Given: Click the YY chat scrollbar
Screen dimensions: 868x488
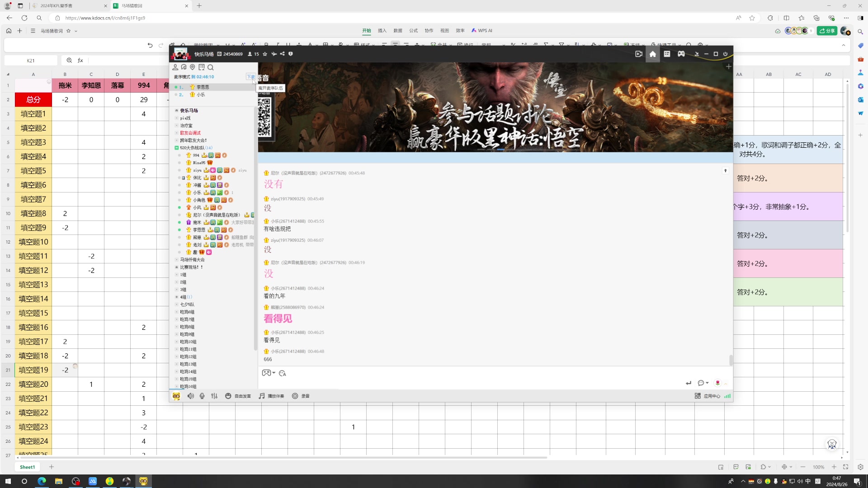Looking at the screenshot, I should pyautogui.click(x=731, y=360).
